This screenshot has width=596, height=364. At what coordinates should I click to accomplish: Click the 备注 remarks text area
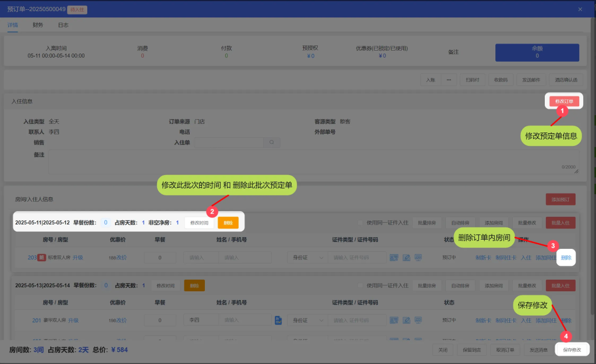click(x=313, y=162)
